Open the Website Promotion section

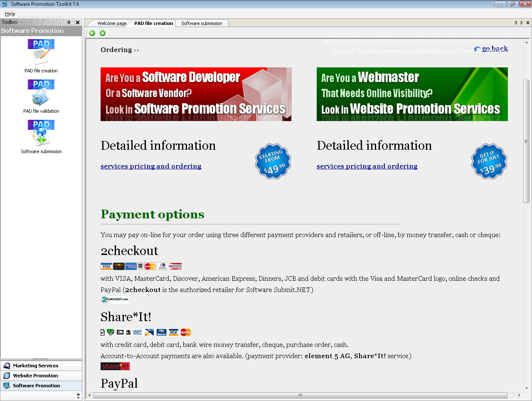point(41,376)
